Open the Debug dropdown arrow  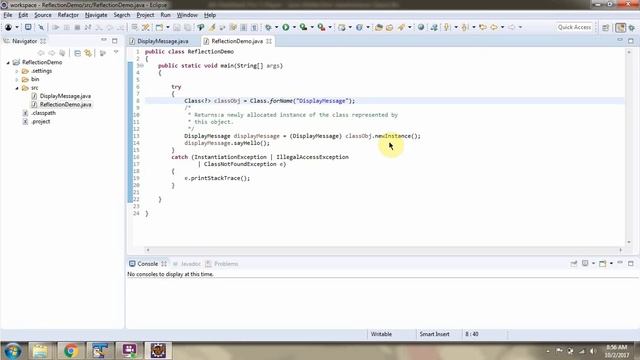click(x=276, y=27)
